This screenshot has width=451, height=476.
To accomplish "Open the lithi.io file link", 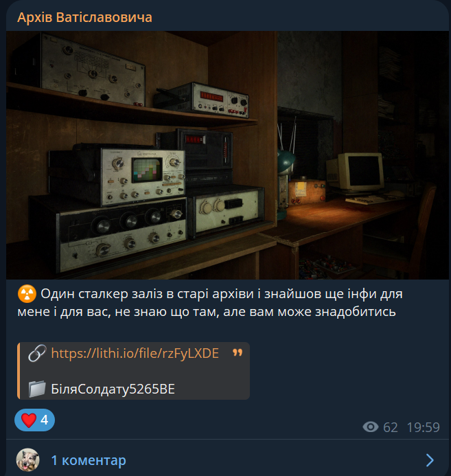I will (135, 353).
